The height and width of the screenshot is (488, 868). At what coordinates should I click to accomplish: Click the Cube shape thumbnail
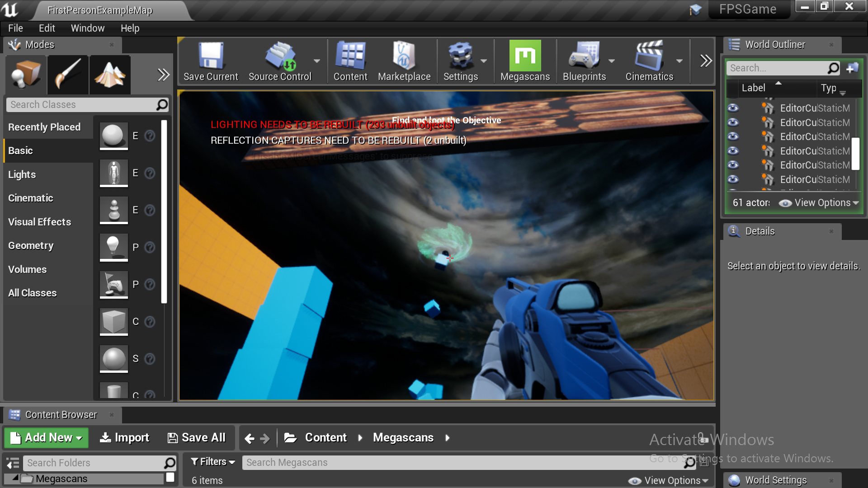click(113, 321)
